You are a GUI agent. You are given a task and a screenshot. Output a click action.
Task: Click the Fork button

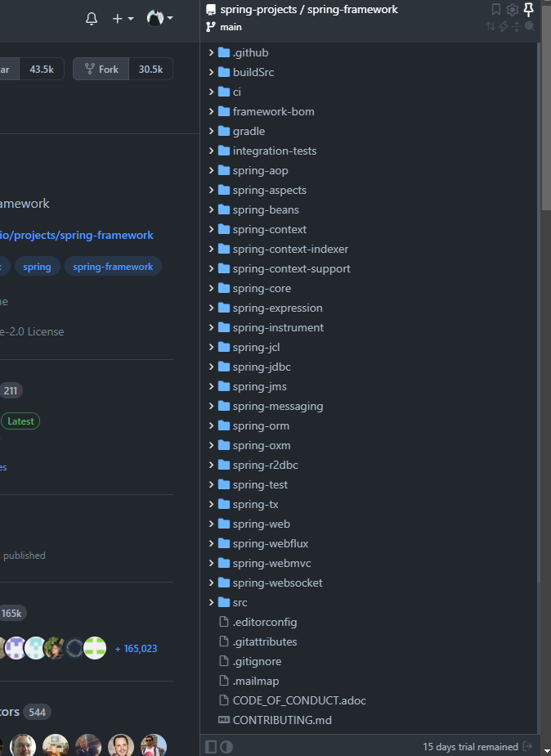(x=101, y=69)
